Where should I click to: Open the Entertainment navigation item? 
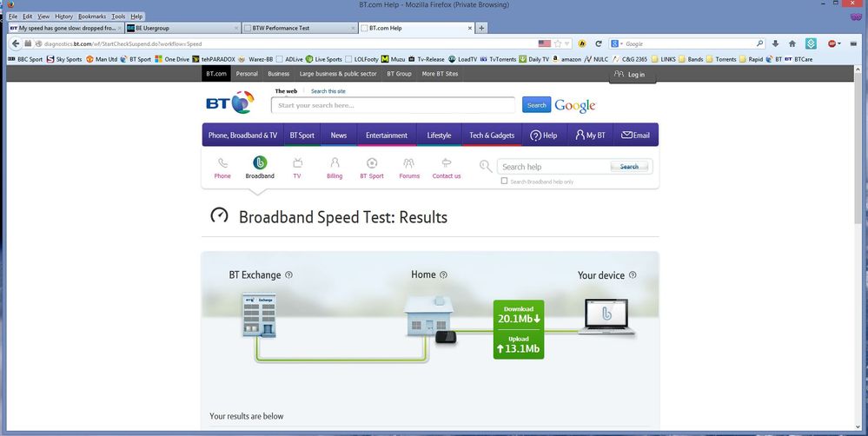387,135
